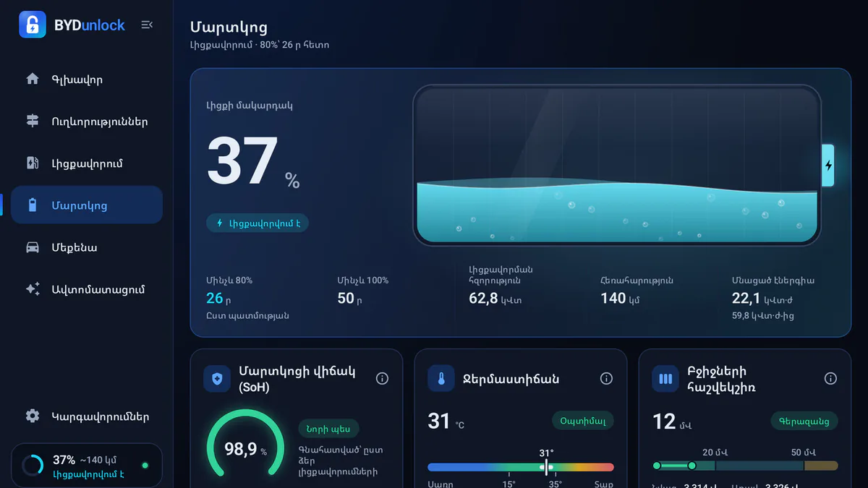Click the 59,8 կՎտ·ժ-ից capacity text
This screenshot has width=868, height=488.
pos(763,316)
